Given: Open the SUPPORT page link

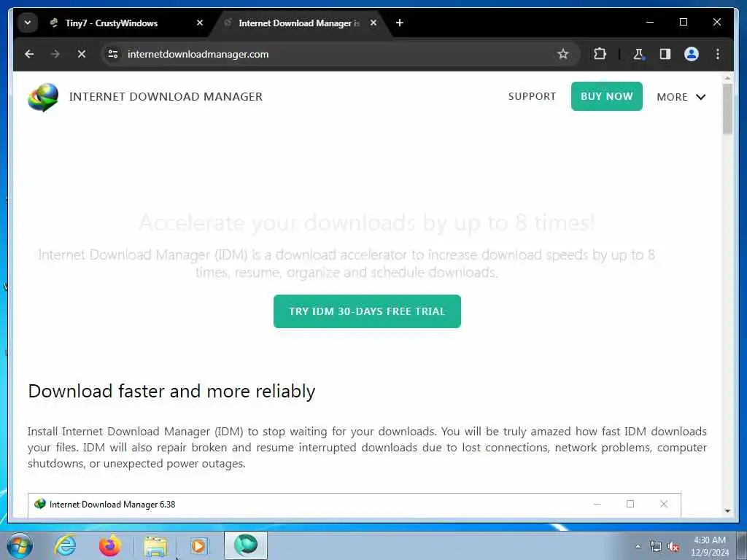Looking at the screenshot, I should pyautogui.click(x=532, y=96).
